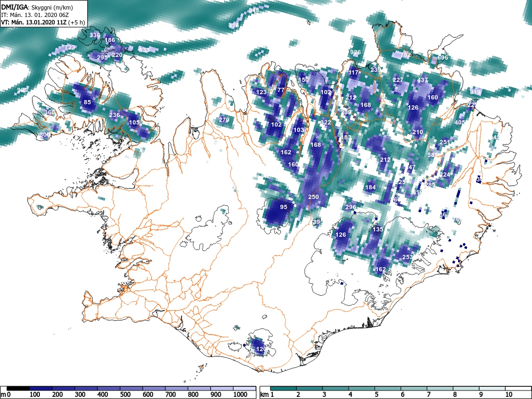Click the visibility value '85' in Westfjords
Image resolution: width=532 pixels, height=399 pixels.
point(87,102)
